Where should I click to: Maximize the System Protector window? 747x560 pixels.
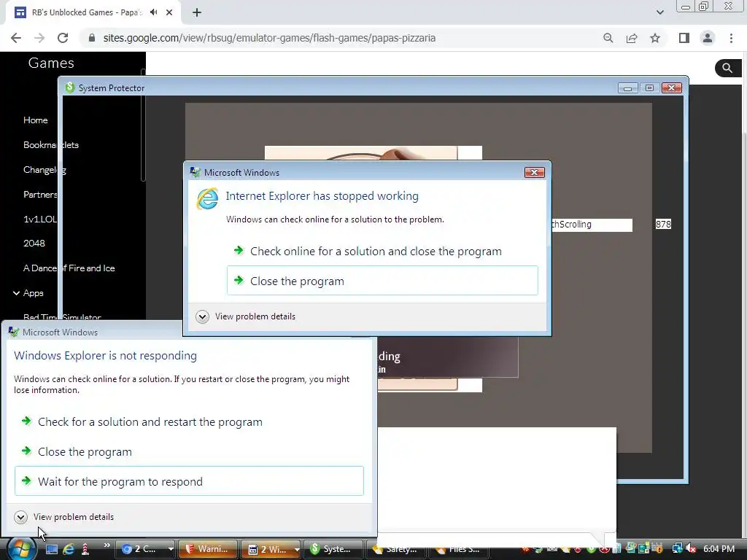pos(649,88)
